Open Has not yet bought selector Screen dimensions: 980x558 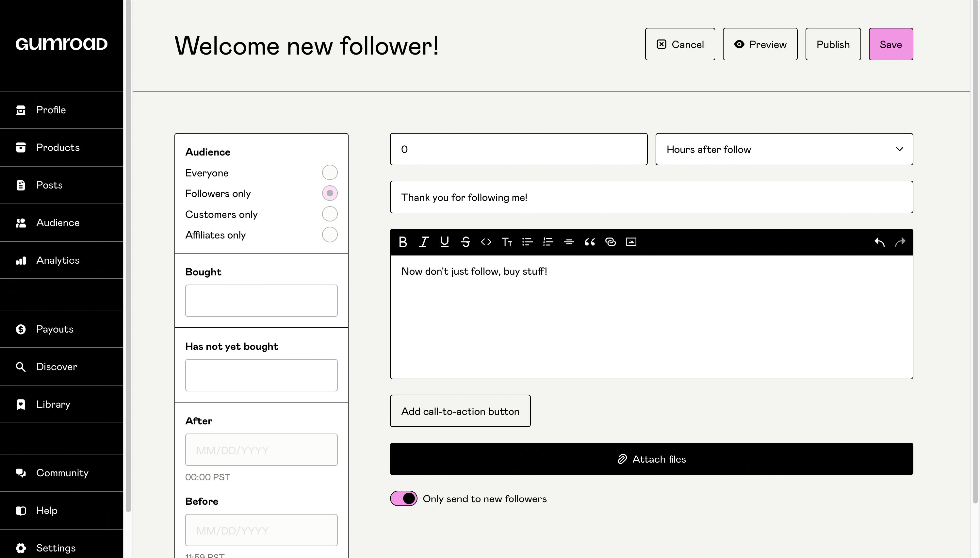coord(261,375)
